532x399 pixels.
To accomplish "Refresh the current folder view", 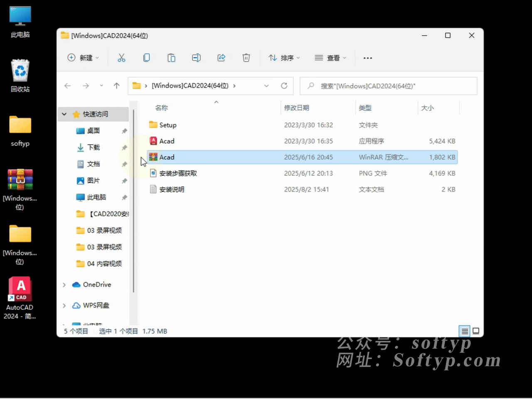I will point(284,86).
